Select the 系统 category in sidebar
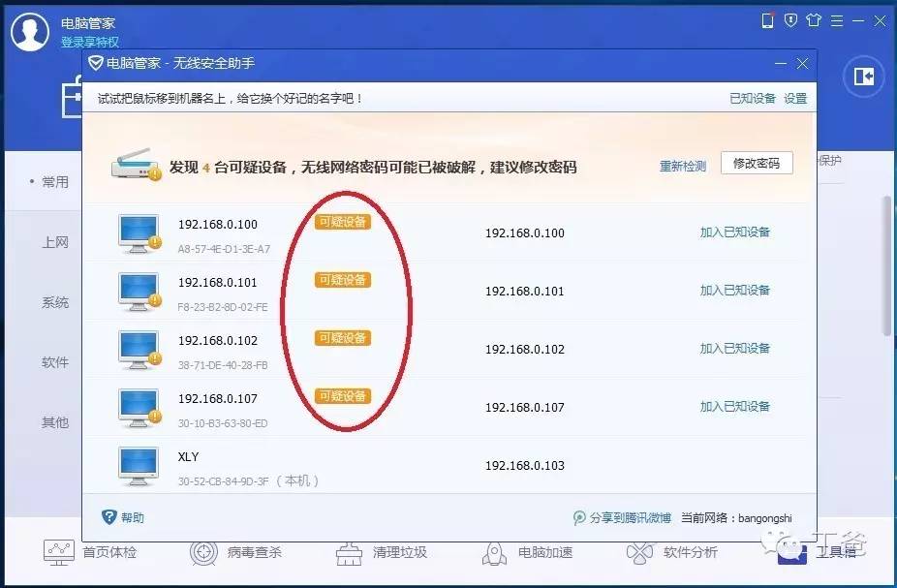 (55, 302)
